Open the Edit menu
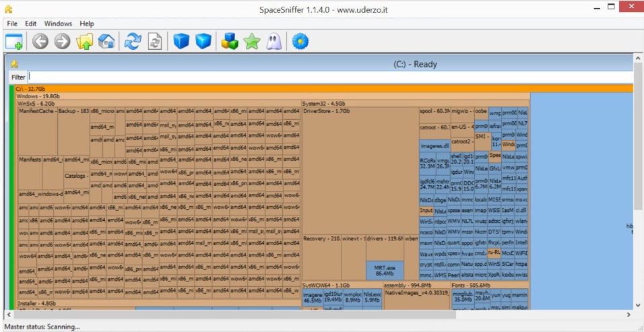 [31, 24]
